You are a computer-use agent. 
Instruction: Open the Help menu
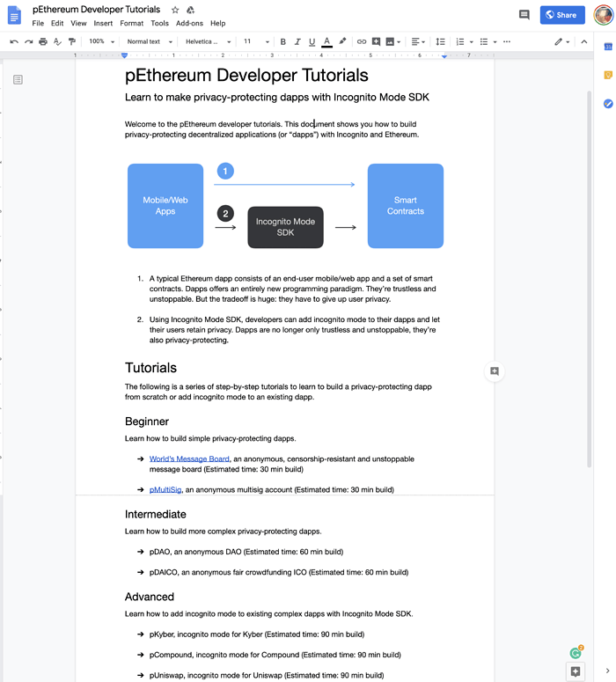pos(218,23)
